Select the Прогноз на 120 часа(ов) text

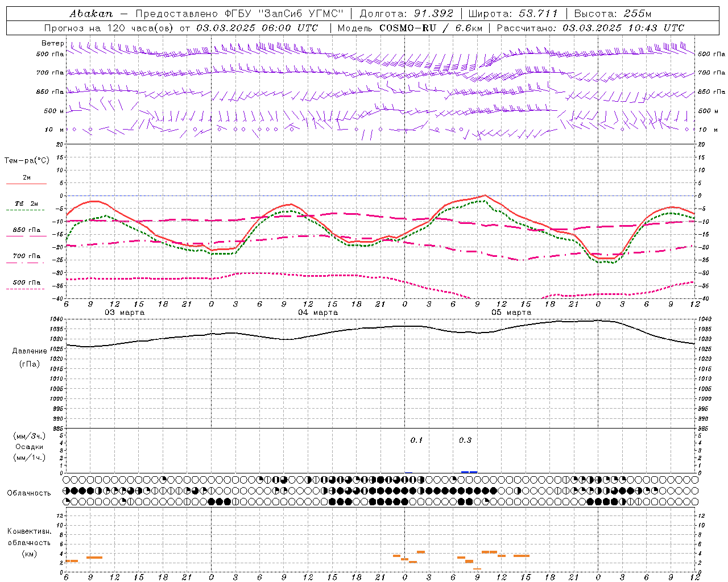(110, 28)
